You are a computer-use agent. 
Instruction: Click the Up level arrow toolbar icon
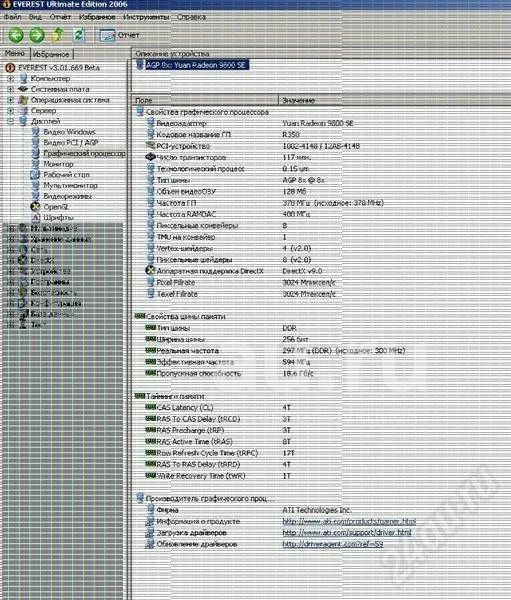(58, 35)
